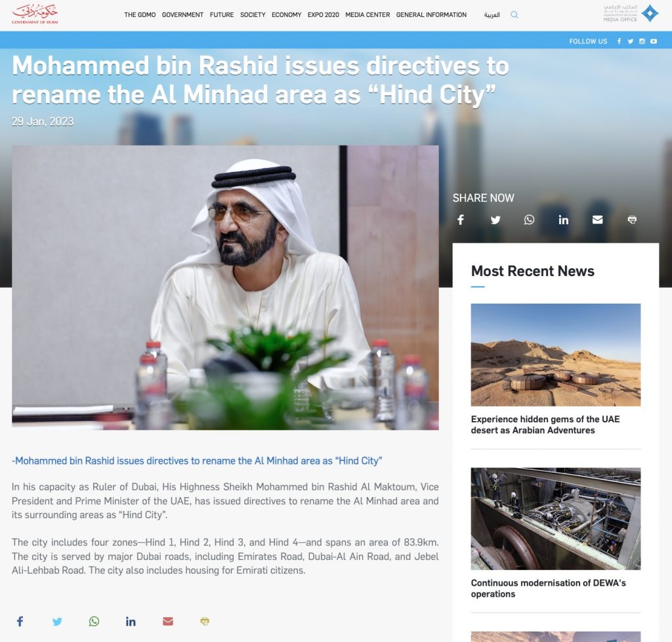Open the search magnifier icon
The height and width of the screenshot is (642, 672).
click(514, 15)
